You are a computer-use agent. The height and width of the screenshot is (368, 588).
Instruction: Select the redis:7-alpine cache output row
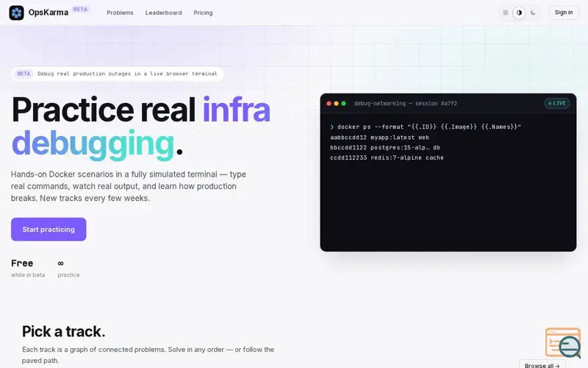click(x=387, y=158)
